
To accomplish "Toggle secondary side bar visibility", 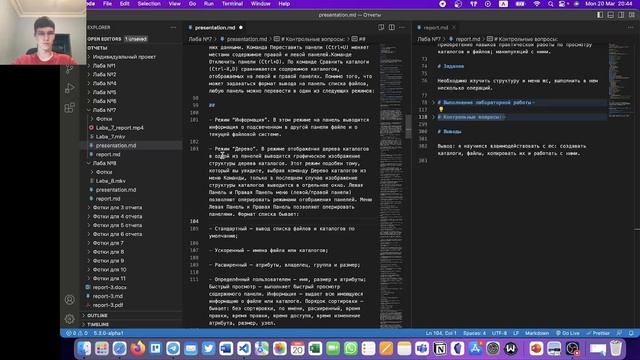I will (621, 15).
